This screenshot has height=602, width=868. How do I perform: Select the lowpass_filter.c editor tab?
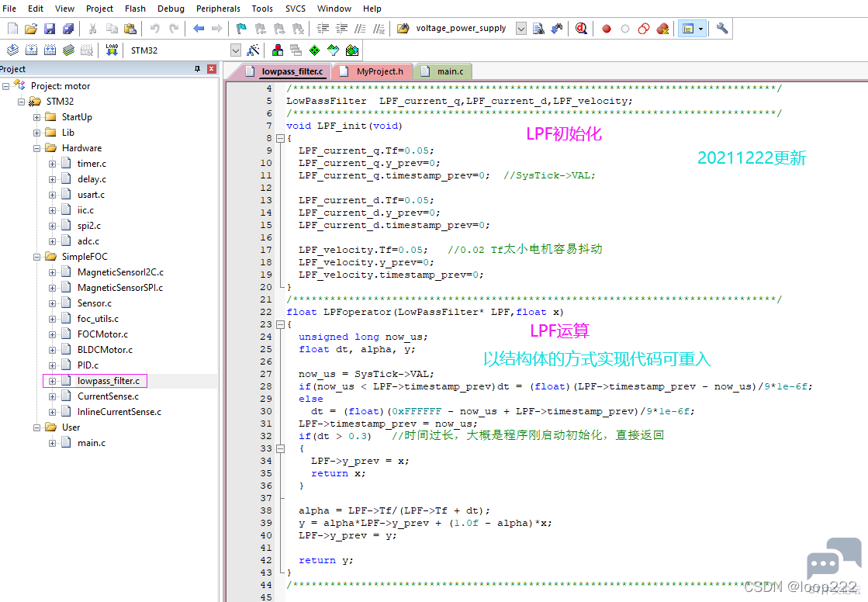click(285, 71)
